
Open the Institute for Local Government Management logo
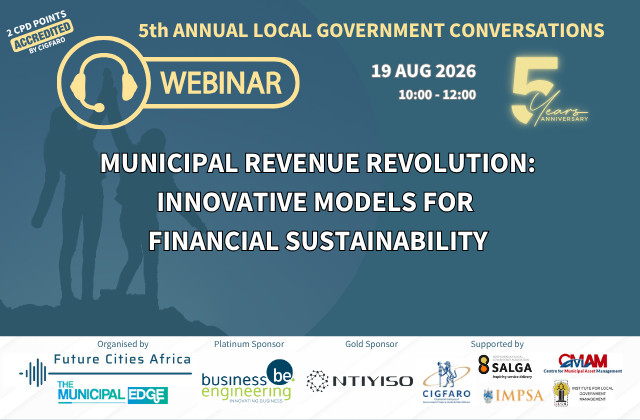[583, 393]
